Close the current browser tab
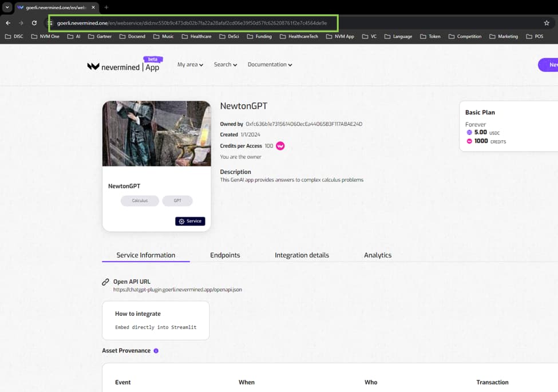The height and width of the screenshot is (392, 558). (93, 7)
